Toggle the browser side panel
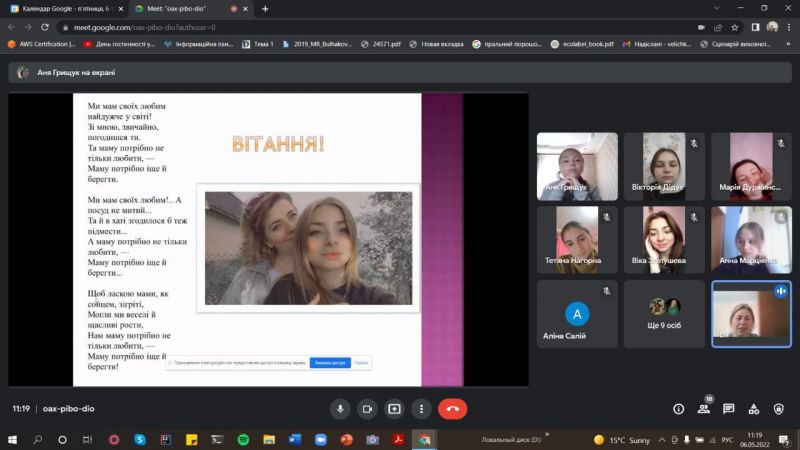 755,27
